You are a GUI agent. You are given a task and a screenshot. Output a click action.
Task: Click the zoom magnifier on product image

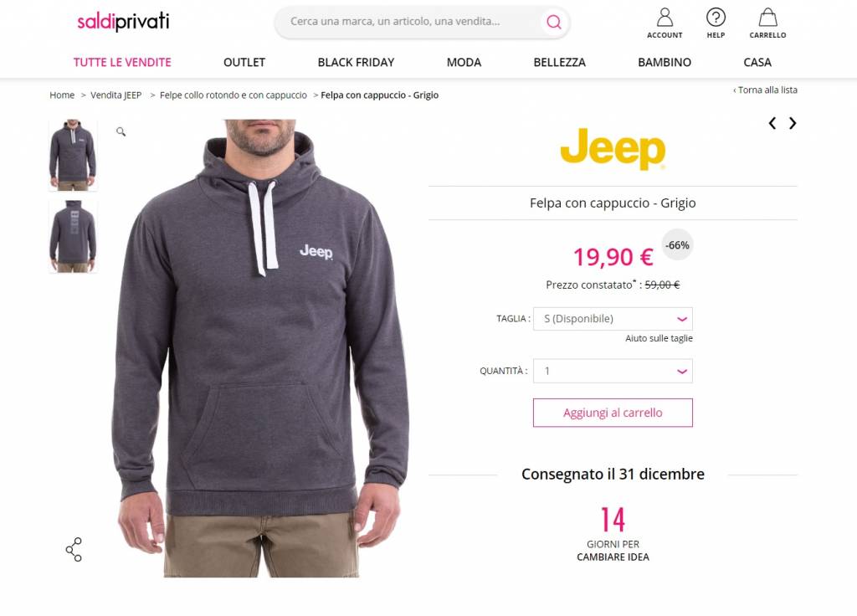[x=121, y=131]
